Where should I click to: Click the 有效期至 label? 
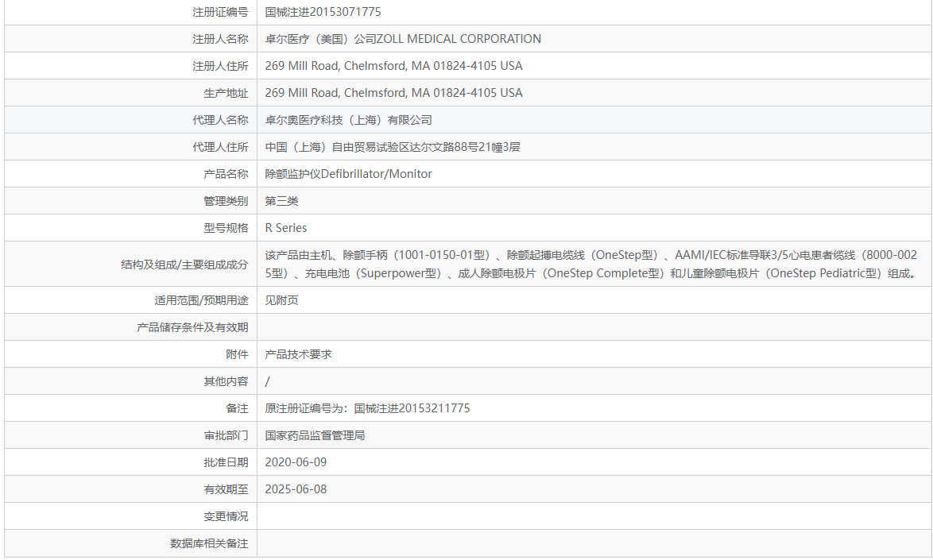point(226,489)
